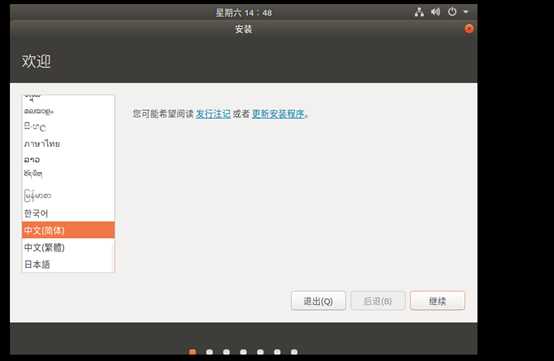Open the 发行注记 release notes link

tap(213, 114)
